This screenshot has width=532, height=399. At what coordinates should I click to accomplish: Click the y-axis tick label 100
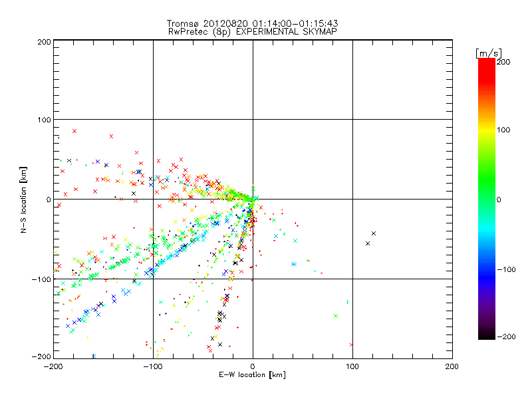tap(43, 120)
